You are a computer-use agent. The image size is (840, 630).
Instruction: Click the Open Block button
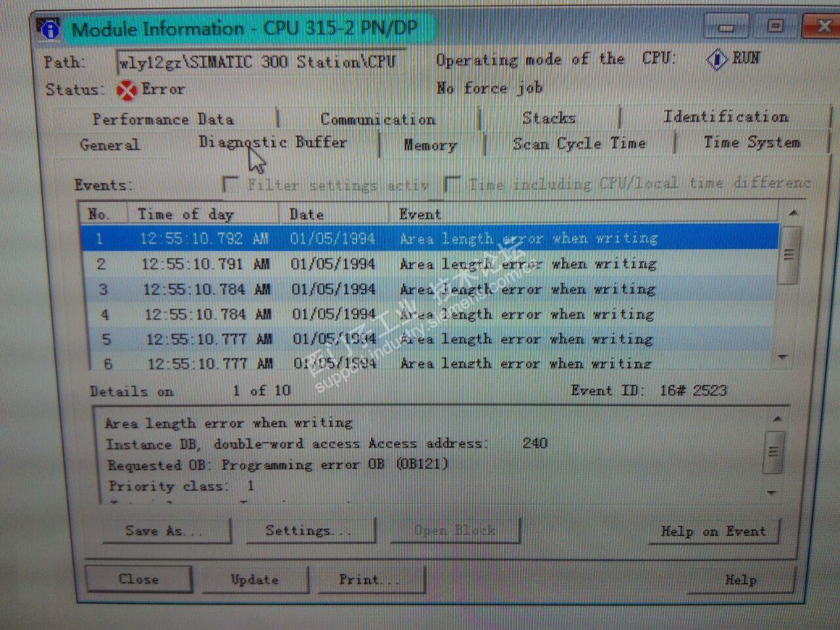[x=454, y=530]
